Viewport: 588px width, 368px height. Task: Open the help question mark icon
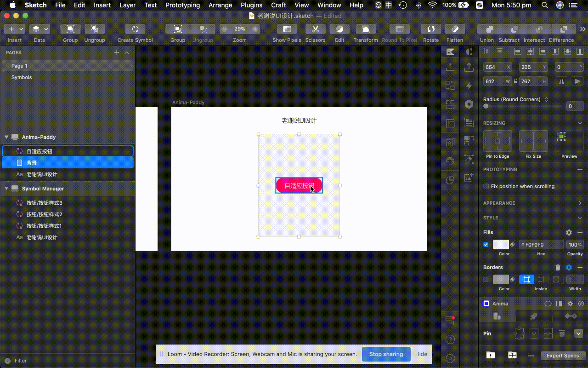click(x=450, y=340)
